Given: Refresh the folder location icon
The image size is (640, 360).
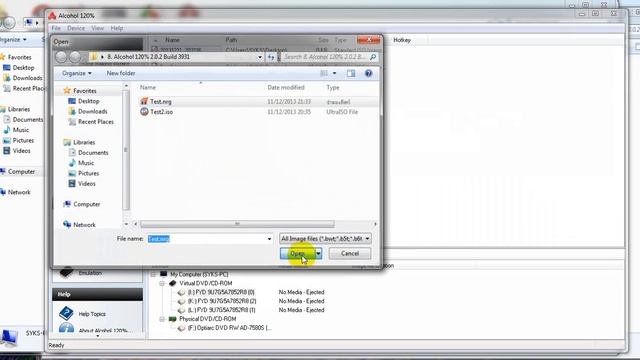Looking at the screenshot, I should coord(271,57).
